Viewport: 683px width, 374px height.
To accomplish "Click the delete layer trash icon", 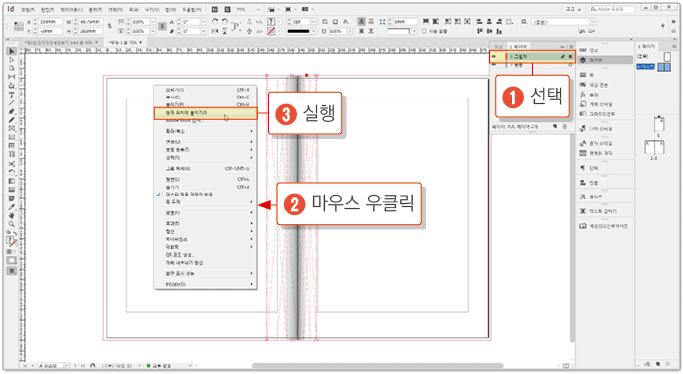I will pos(565,126).
